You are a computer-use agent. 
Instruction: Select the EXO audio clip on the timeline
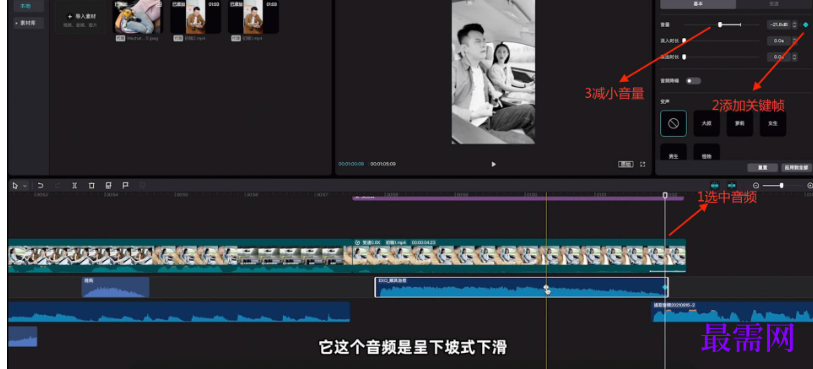(521, 287)
